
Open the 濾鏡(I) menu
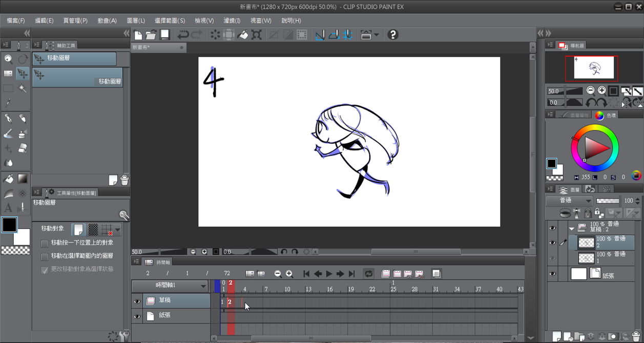click(232, 20)
